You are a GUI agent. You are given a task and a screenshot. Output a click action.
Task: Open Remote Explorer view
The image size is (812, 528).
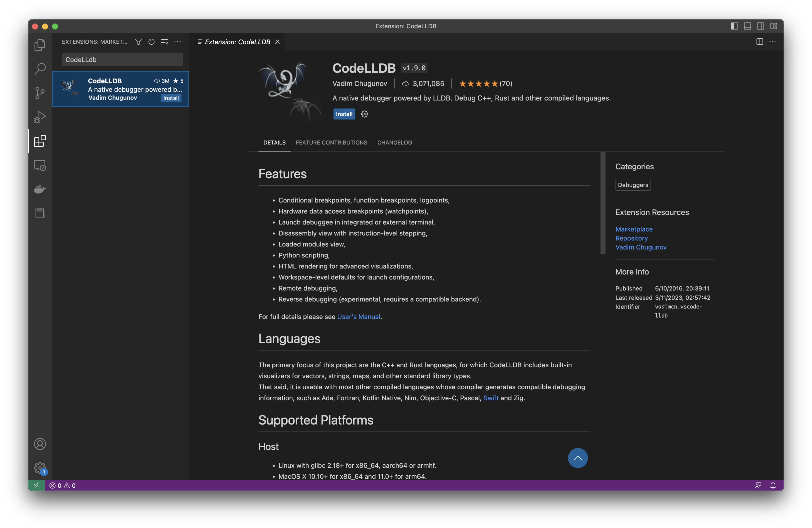[40, 165]
